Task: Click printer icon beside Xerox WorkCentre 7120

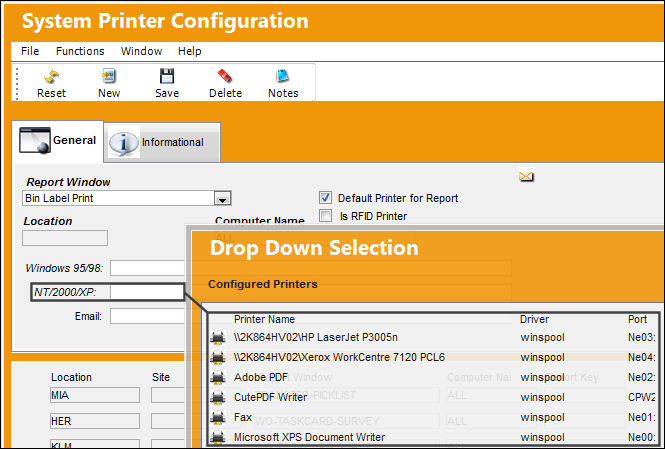Action: (x=218, y=357)
